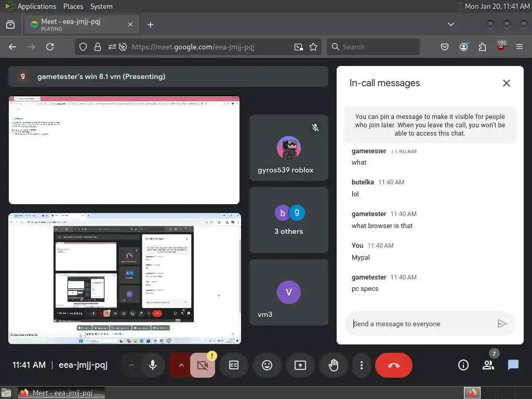Click the chat message 'Mypal'
532x399 pixels.
point(361,258)
